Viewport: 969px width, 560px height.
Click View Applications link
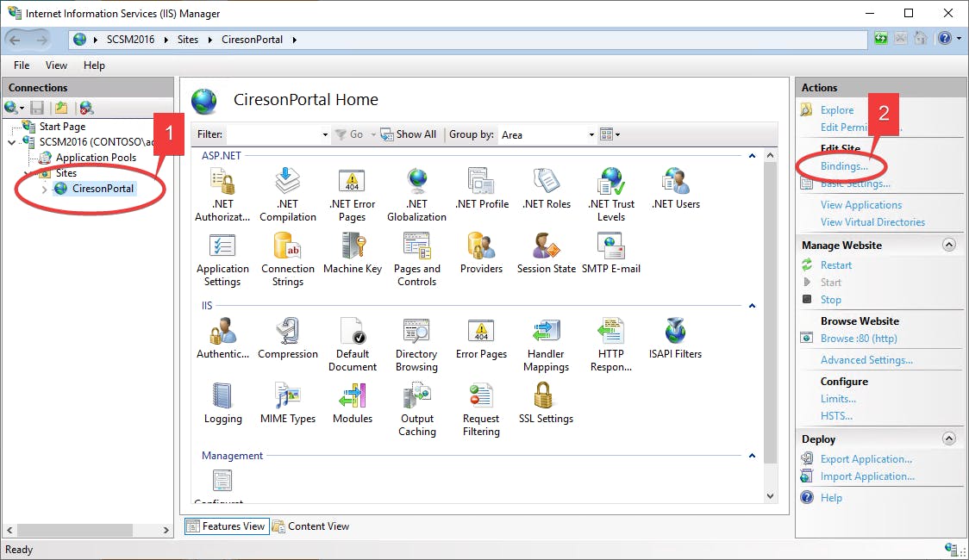pos(861,204)
